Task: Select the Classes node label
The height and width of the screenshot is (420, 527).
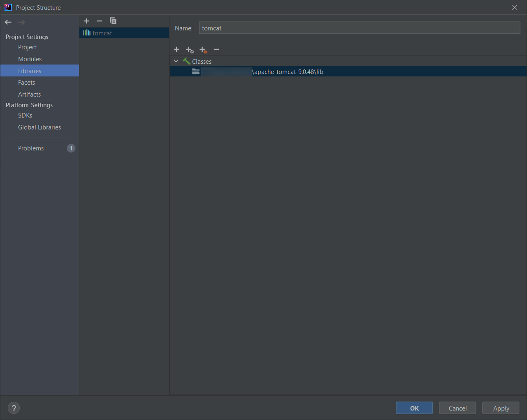Action: [x=202, y=61]
